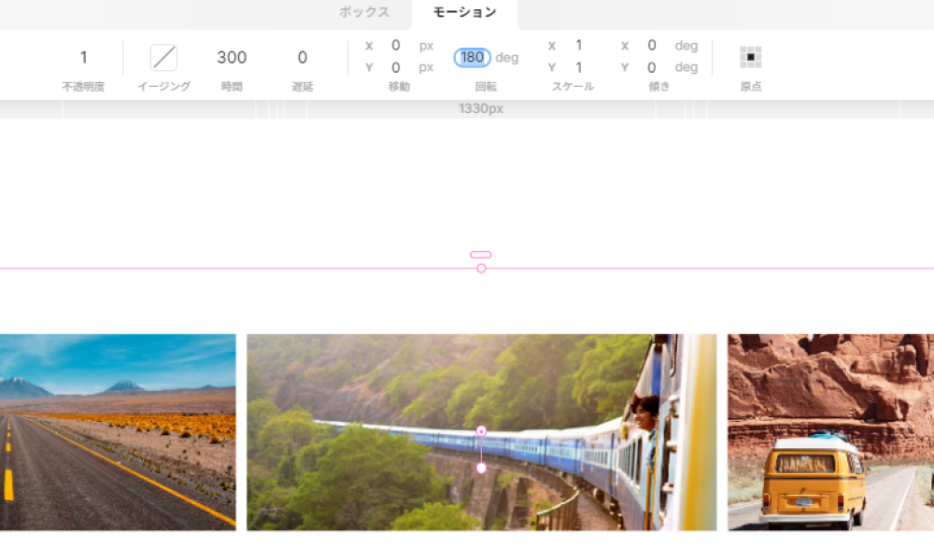Click the スケール Y value field
The height and width of the screenshot is (560, 934).
[579, 68]
